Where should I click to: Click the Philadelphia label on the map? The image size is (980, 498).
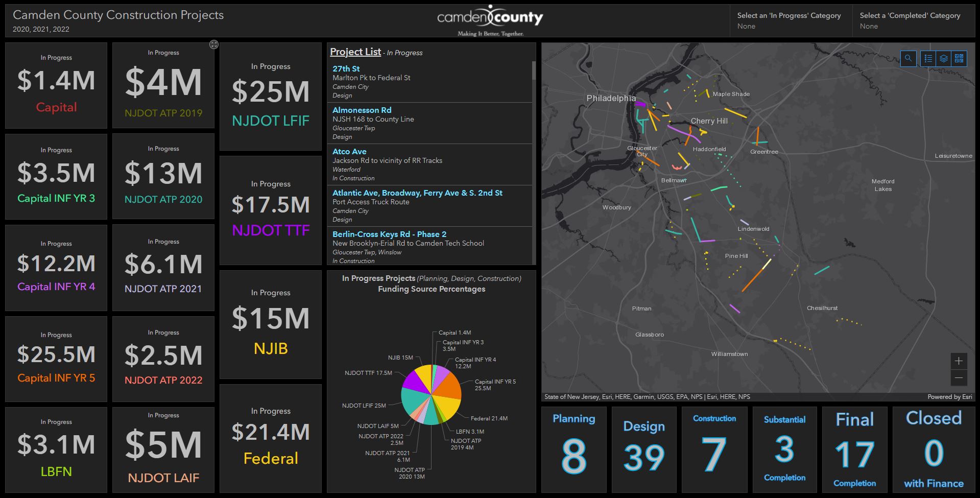(611, 98)
